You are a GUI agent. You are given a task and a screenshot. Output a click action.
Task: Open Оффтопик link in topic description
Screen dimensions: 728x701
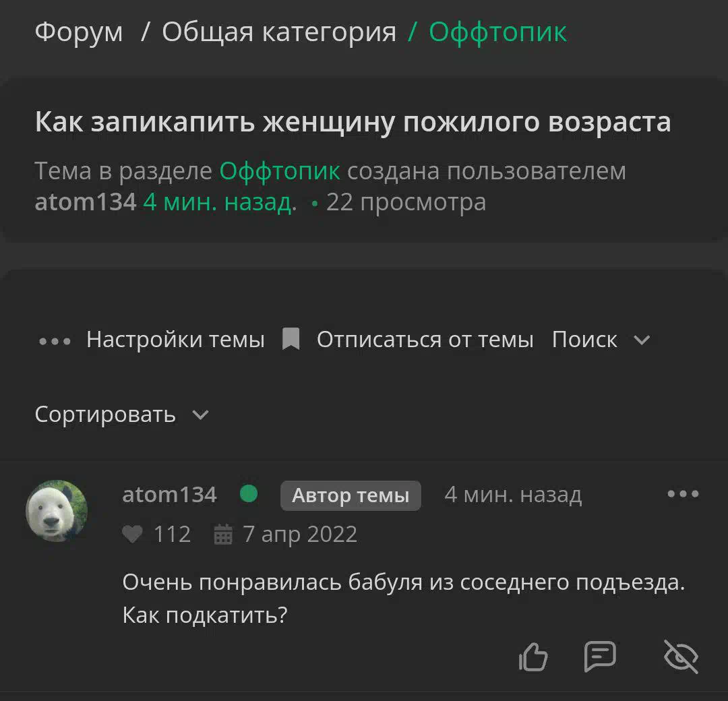click(x=280, y=171)
